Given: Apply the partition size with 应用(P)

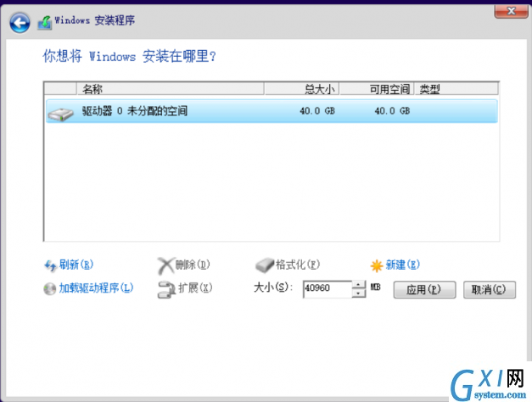Looking at the screenshot, I should 424,290.
